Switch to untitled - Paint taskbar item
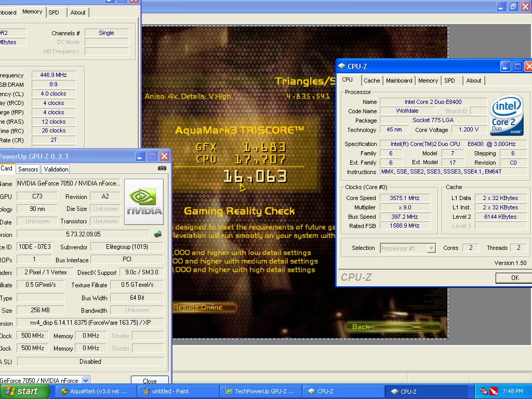The height and width of the screenshot is (399, 532). (178, 391)
